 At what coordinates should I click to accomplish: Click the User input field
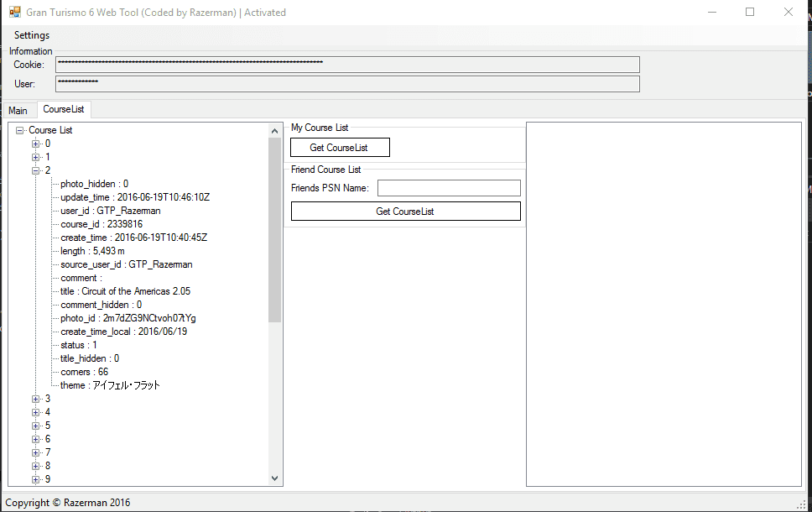click(x=347, y=84)
